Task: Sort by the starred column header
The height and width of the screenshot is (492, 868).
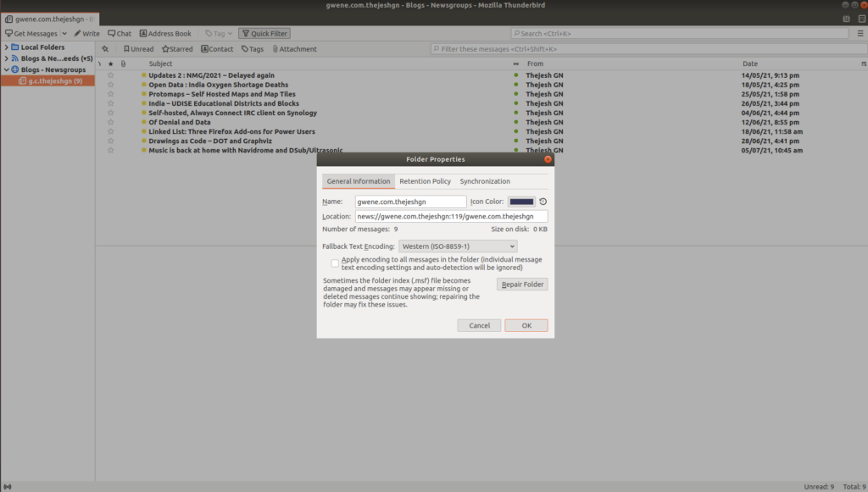Action: click(111, 64)
